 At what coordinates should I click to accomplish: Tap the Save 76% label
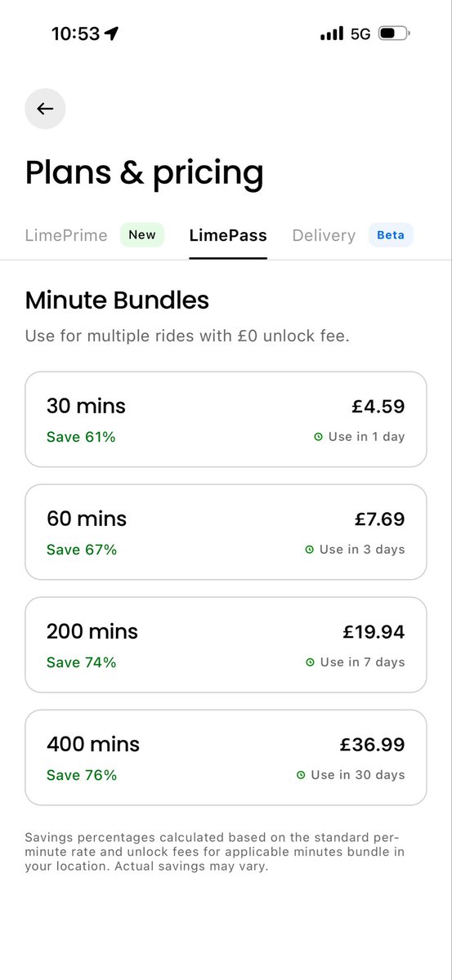pos(82,775)
